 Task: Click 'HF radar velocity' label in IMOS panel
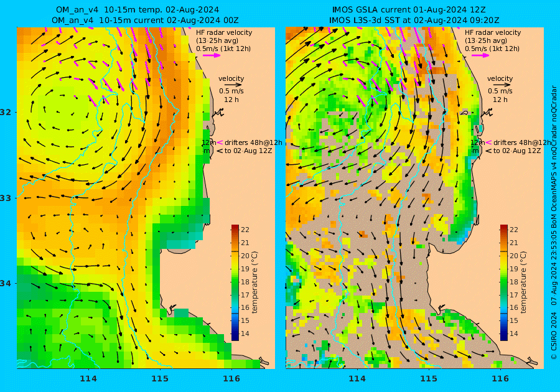click(x=493, y=32)
